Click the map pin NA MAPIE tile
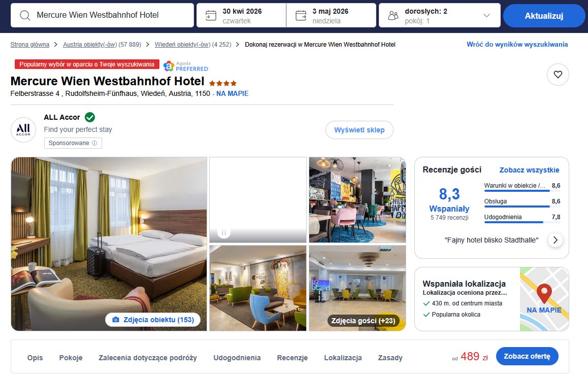The width and height of the screenshot is (588, 378). pos(544,299)
